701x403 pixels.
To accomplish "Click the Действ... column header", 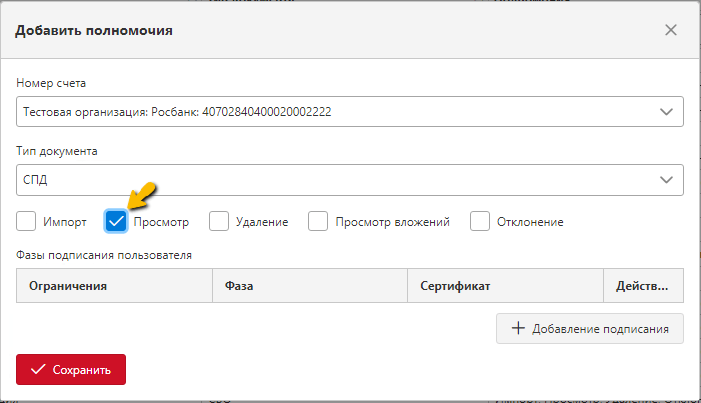I will [643, 286].
